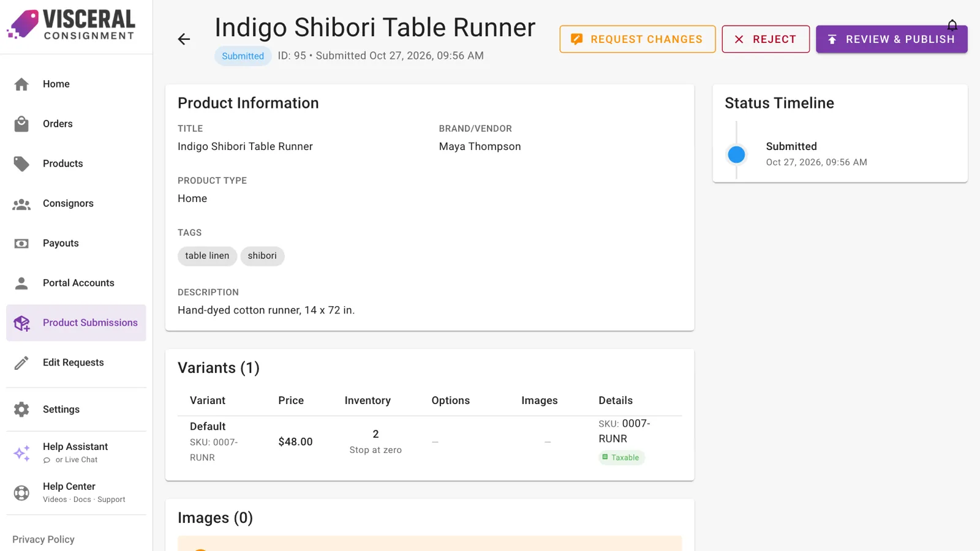Select Product Submissions in sidebar
The height and width of the screenshot is (551, 980).
click(x=76, y=323)
